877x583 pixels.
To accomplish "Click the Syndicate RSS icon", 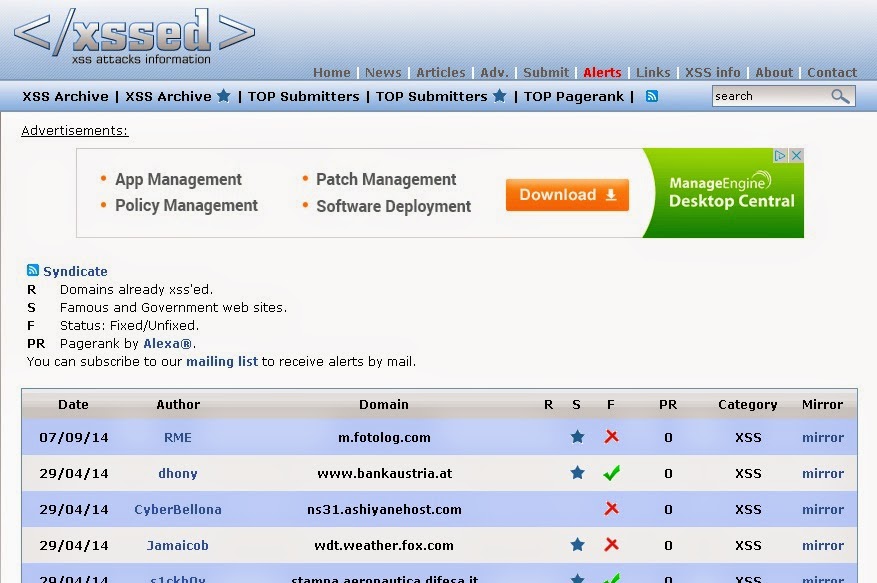I will pyautogui.click(x=33, y=271).
